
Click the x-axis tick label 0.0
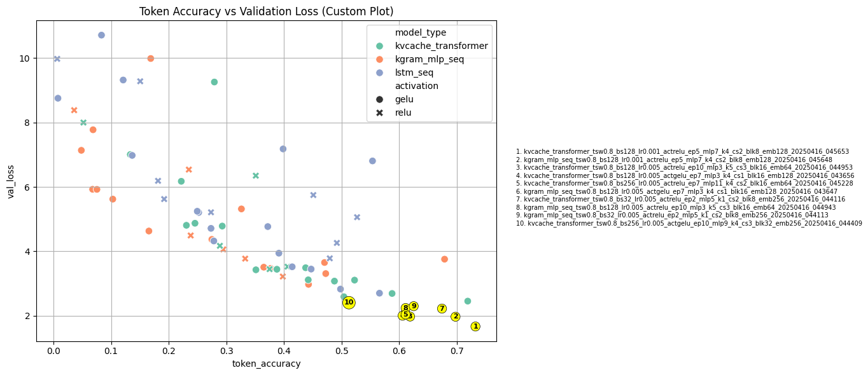pos(53,350)
